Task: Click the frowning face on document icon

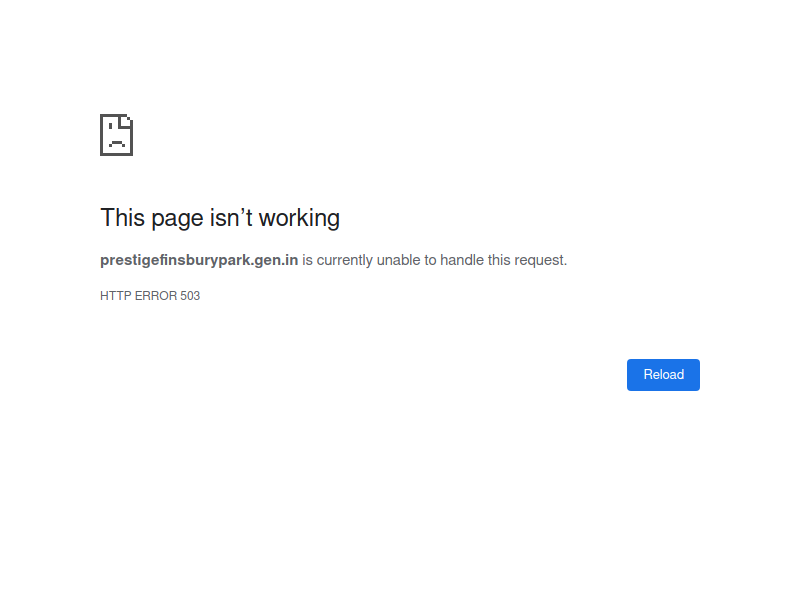Action: click(116, 141)
